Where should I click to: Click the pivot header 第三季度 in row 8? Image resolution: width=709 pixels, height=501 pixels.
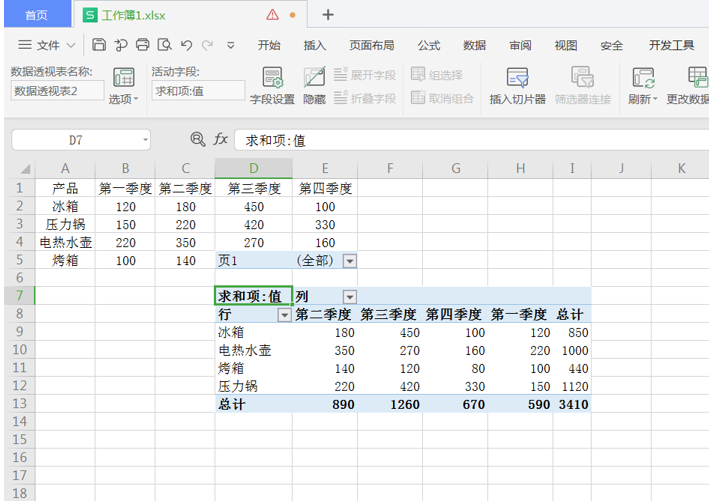[388, 314]
